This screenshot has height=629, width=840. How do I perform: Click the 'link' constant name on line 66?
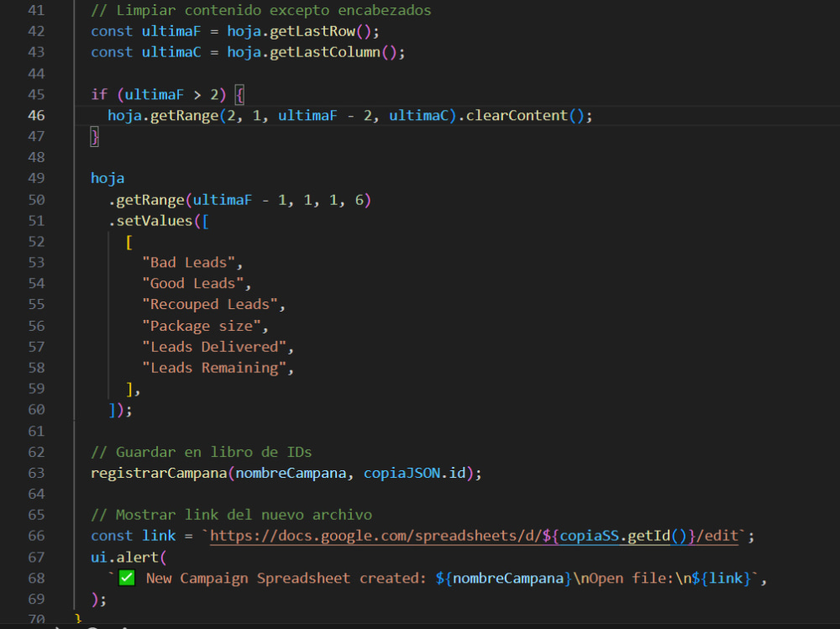[159, 536]
